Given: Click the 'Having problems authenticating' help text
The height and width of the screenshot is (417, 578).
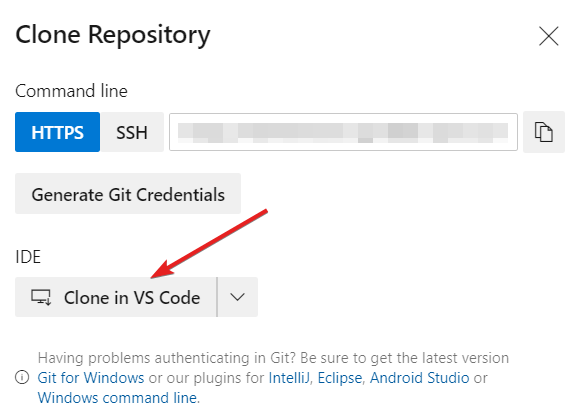Looking at the screenshot, I should pyautogui.click(x=273, y=358).
